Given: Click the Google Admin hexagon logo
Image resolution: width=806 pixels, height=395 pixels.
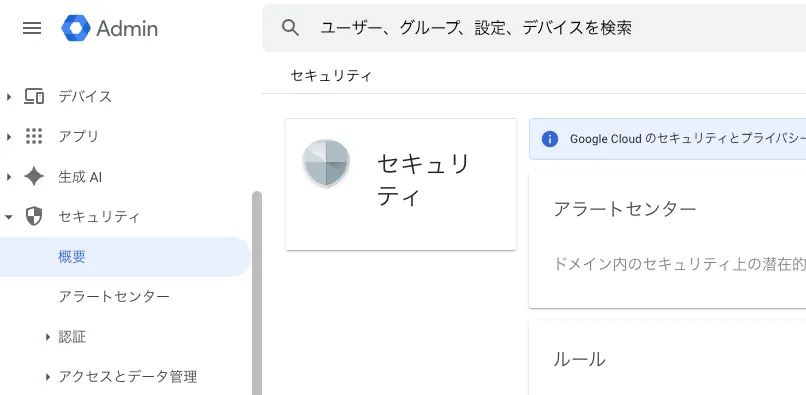Looking at the screenshot, I should click(76, 28).
